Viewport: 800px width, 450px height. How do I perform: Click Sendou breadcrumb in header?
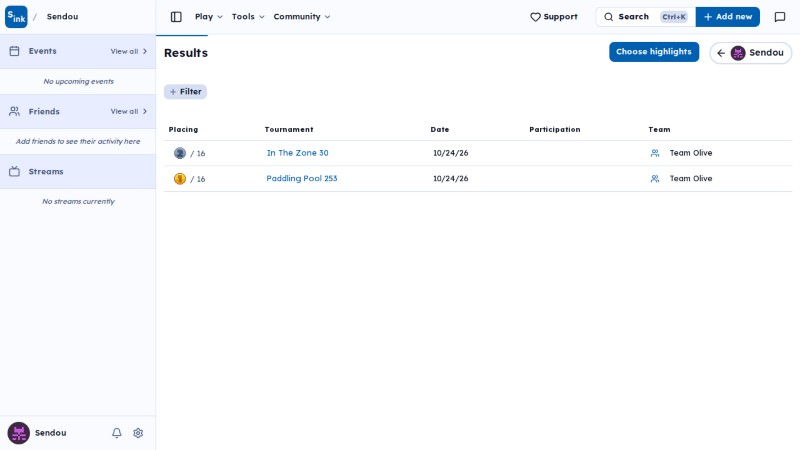tap(62, 17)
